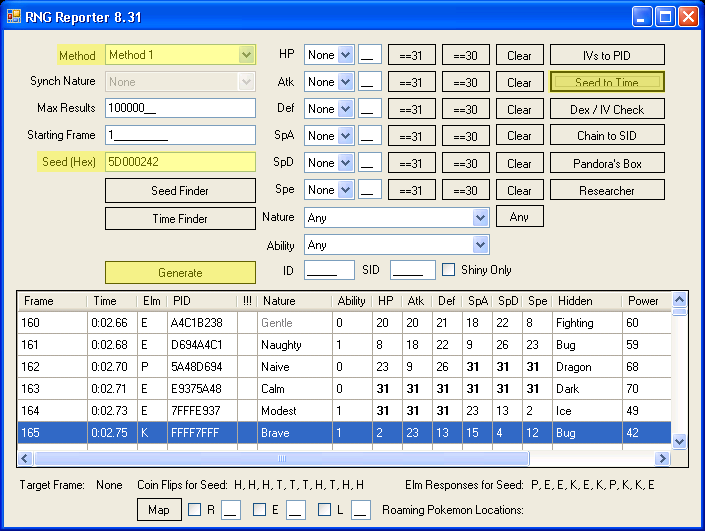Click the Seed to Time button
Screen dimensions: 705x531
pyautogui.click(x=607, y=83)
